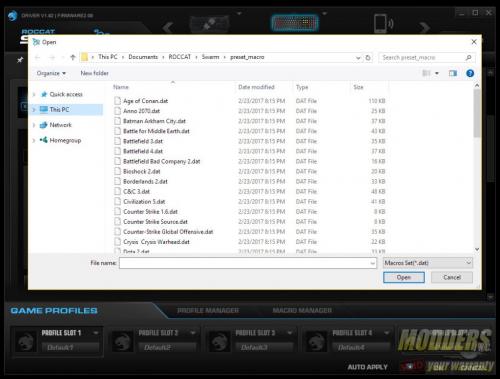Open Profile Slot 4 dropdown arrow

click(x=387, y=333)
